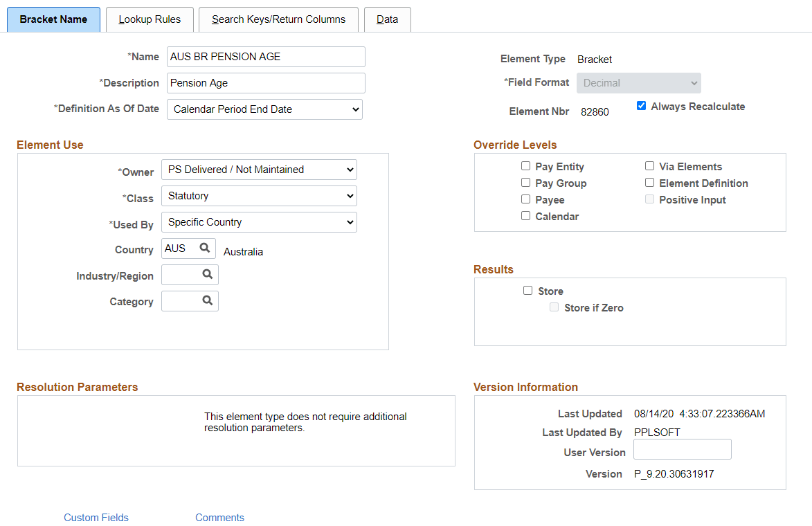The width and height of the screenshot is (812, 526).
Task: Click the Version value P_9.20.30631917
Action: tap(674, 473)
